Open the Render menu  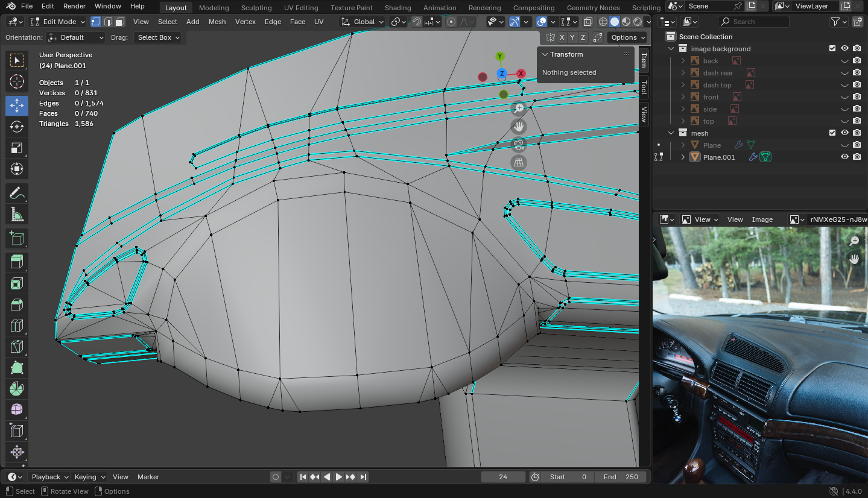pyautogui.click(x=74, y=6)
